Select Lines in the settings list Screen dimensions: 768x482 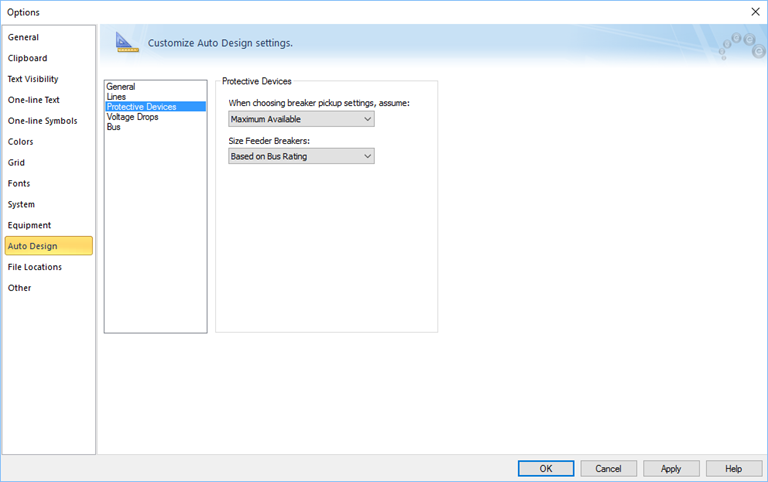(116, 97)
